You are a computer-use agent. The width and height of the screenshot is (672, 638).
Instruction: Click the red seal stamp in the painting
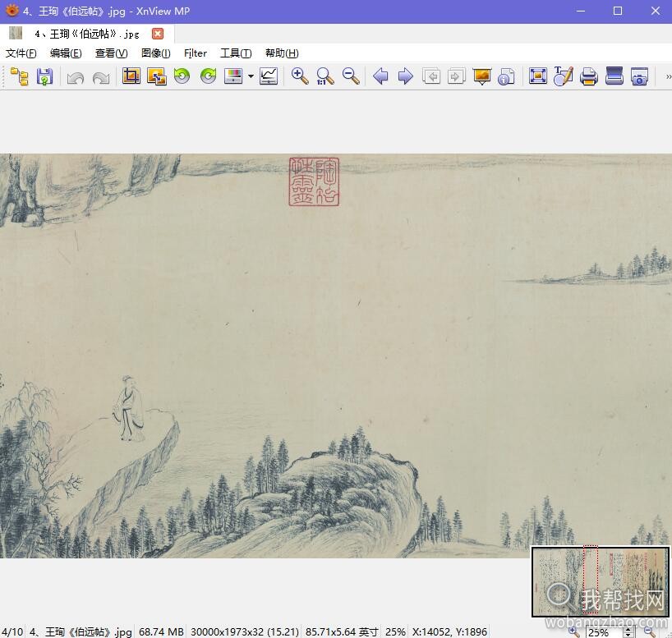pos(314,181)
